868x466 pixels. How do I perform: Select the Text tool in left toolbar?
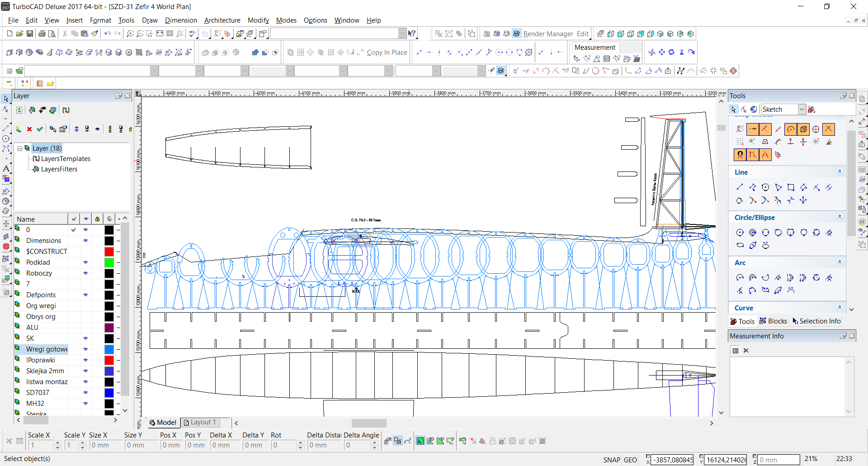6,168
